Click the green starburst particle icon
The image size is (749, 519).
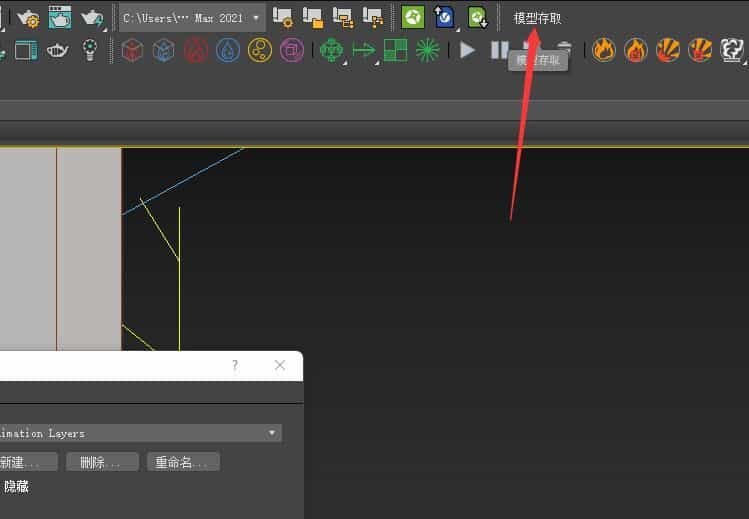(x=428, y=50)
